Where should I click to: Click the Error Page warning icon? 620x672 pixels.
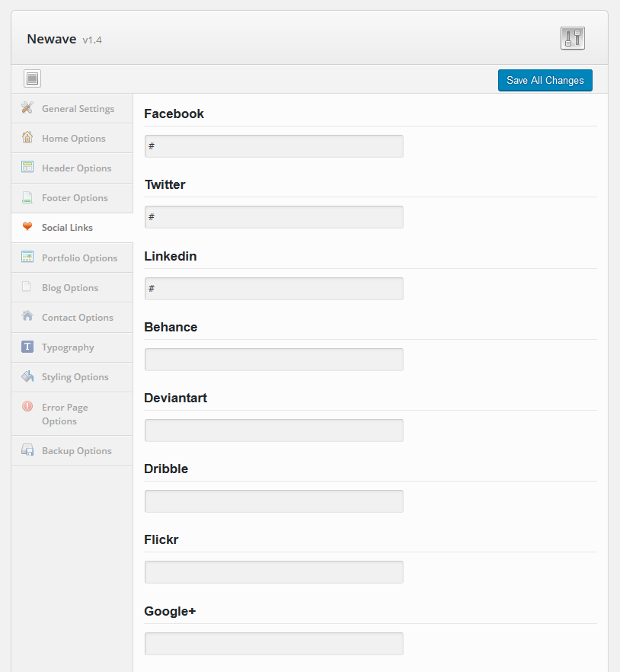click(x=27, y=406)
